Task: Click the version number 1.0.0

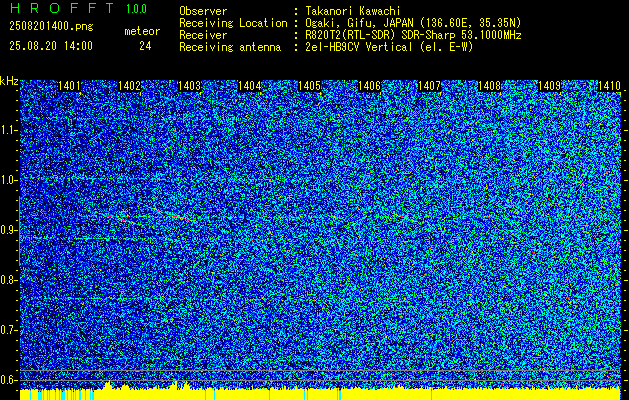Action: 136,9
